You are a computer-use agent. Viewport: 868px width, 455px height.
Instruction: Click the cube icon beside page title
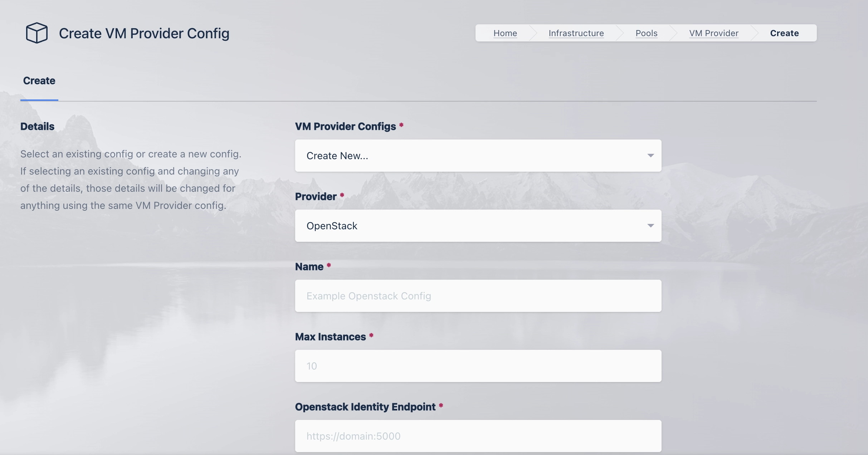[36, 33]
